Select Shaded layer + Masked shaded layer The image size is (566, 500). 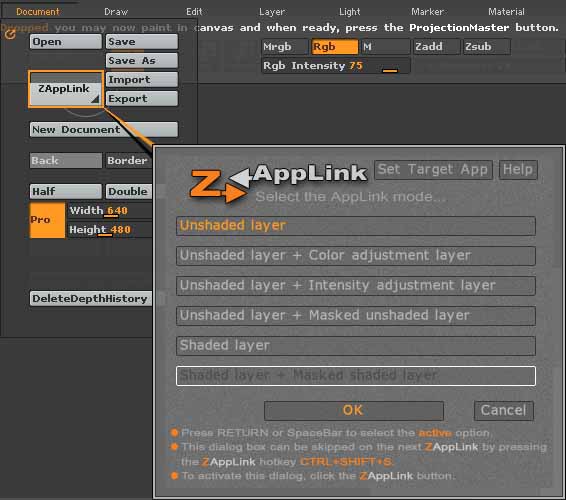tap(356, 376)
